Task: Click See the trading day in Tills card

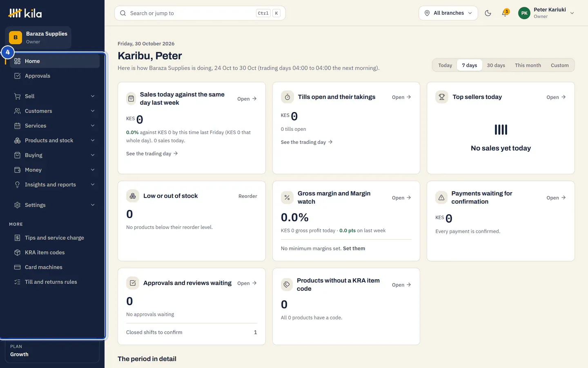Action: 307,142
